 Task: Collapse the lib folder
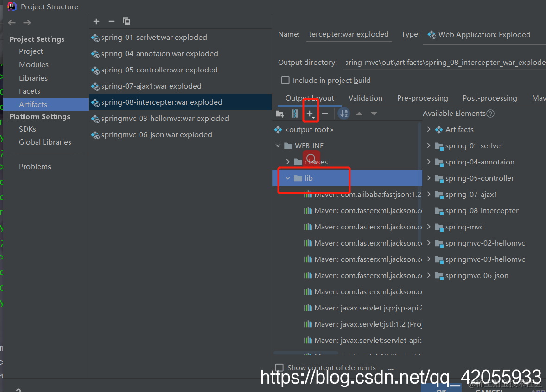[x=288, y=178]
